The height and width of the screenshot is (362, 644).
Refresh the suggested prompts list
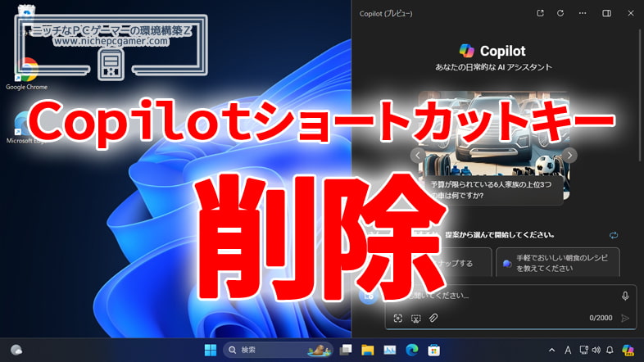[614, 235]
